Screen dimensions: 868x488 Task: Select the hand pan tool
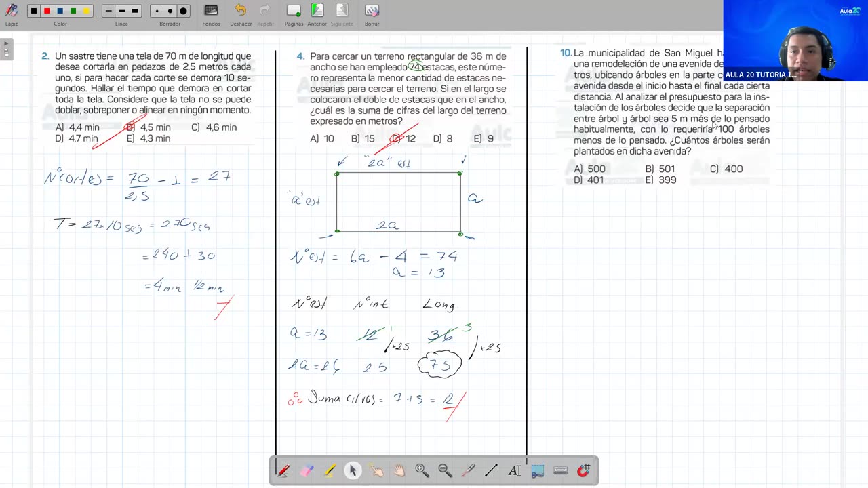click(x=399, y=470)
